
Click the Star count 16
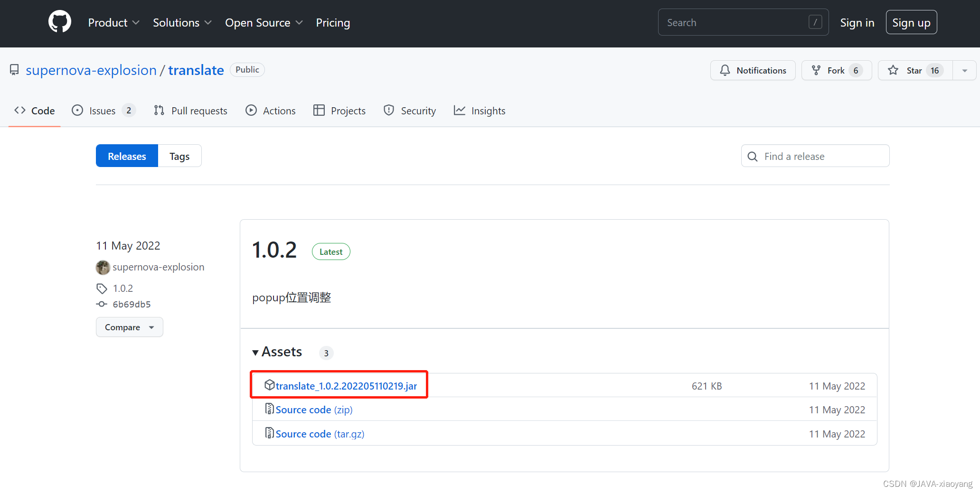(x=934, y=71)
